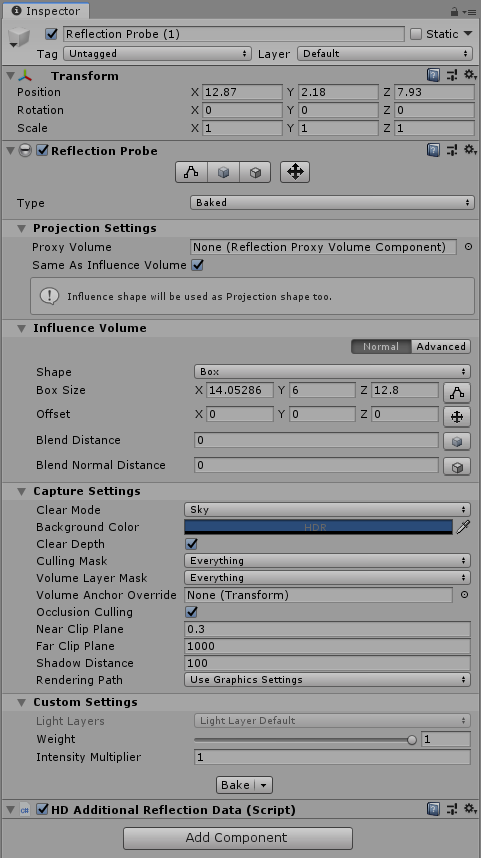Image resolution: width=481 pixels, height=858 pixels.
Task: Open Reflection Probe gear settings menu
Action: (470, 150)
